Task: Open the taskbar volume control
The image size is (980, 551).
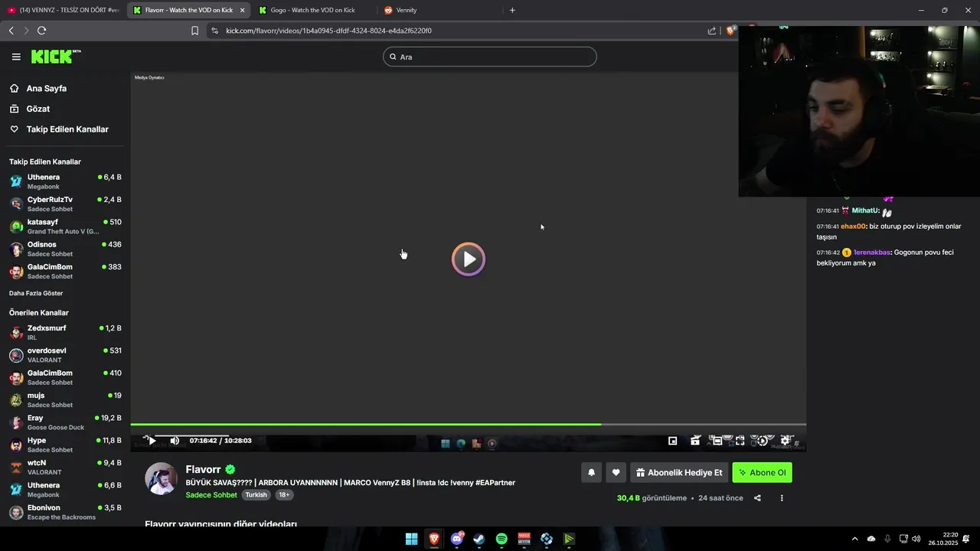Action: click(x=916, y=539)
